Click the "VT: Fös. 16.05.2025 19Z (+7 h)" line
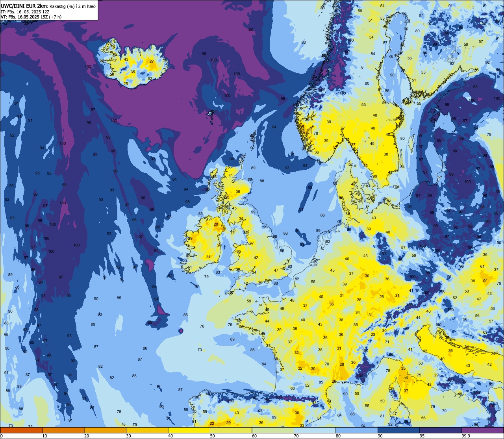 (x=31, y=17)
